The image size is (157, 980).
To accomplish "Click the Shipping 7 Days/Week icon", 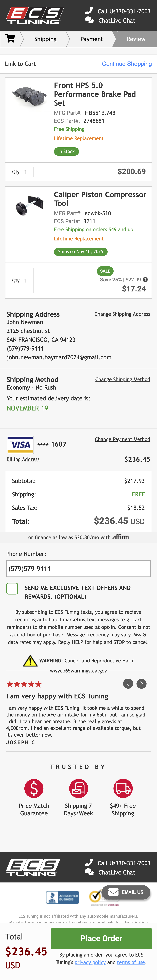I will [x=78, y=788].
